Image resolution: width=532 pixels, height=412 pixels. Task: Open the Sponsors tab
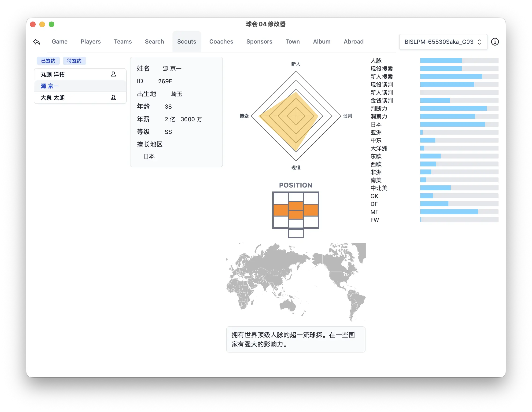pos(259,42)
